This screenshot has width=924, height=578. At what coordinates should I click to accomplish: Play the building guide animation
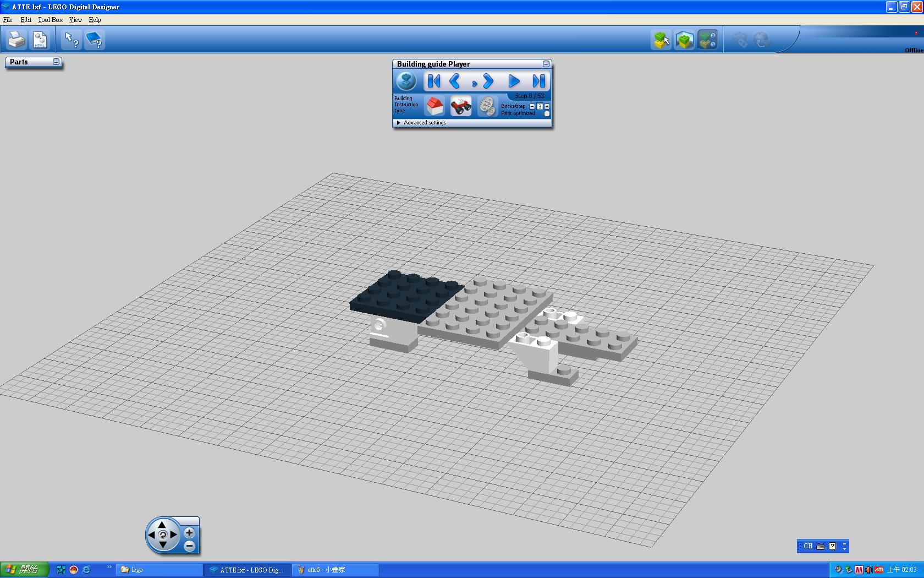(514, 81)
